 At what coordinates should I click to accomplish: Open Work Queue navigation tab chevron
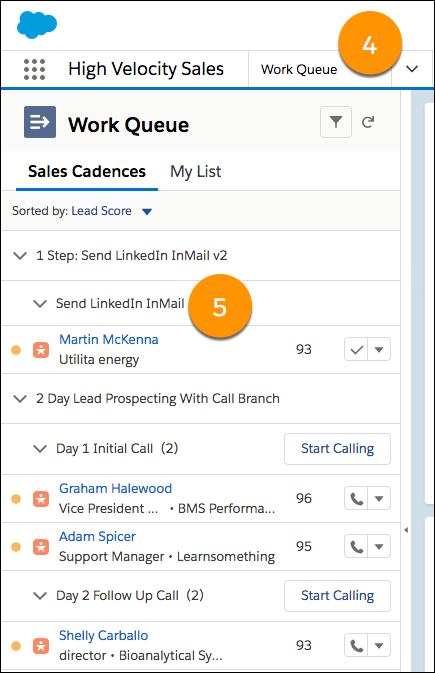point(412,69)
